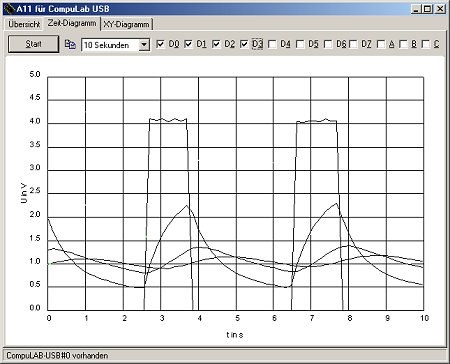Check the D6 channel box
The width and height of the screenshot is (450, 364).
pos(328,44)
